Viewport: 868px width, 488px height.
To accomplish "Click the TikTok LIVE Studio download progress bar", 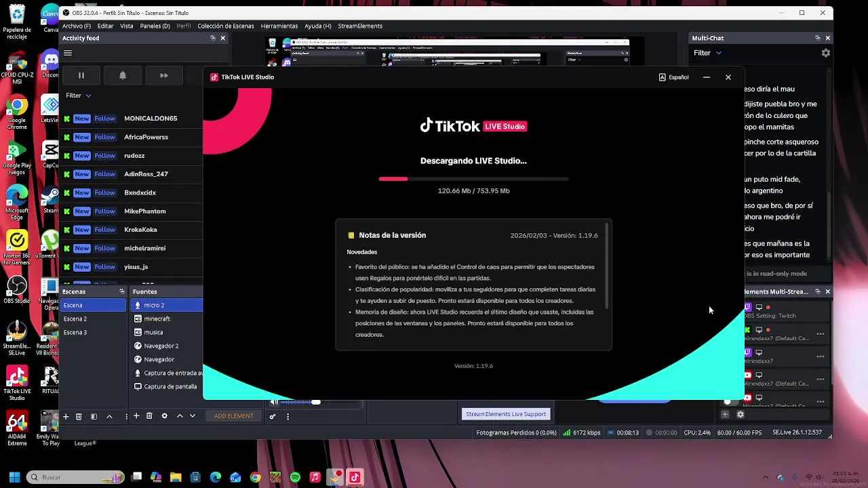I will click(473, 179).
